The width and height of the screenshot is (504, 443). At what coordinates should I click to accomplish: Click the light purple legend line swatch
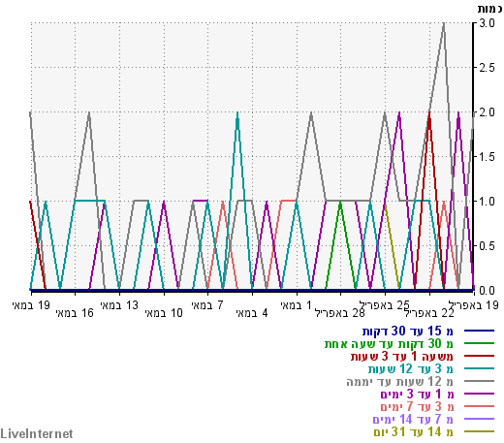click(x=479, y=419)
